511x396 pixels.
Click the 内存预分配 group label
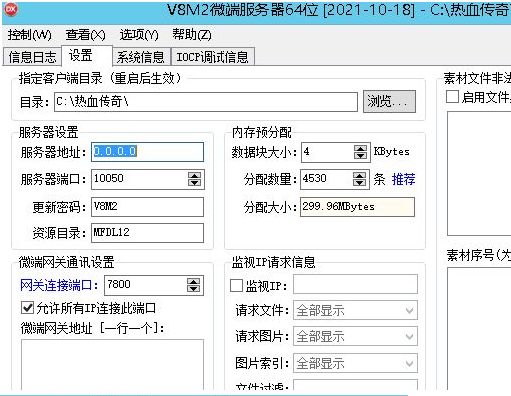tap(262, 132)
